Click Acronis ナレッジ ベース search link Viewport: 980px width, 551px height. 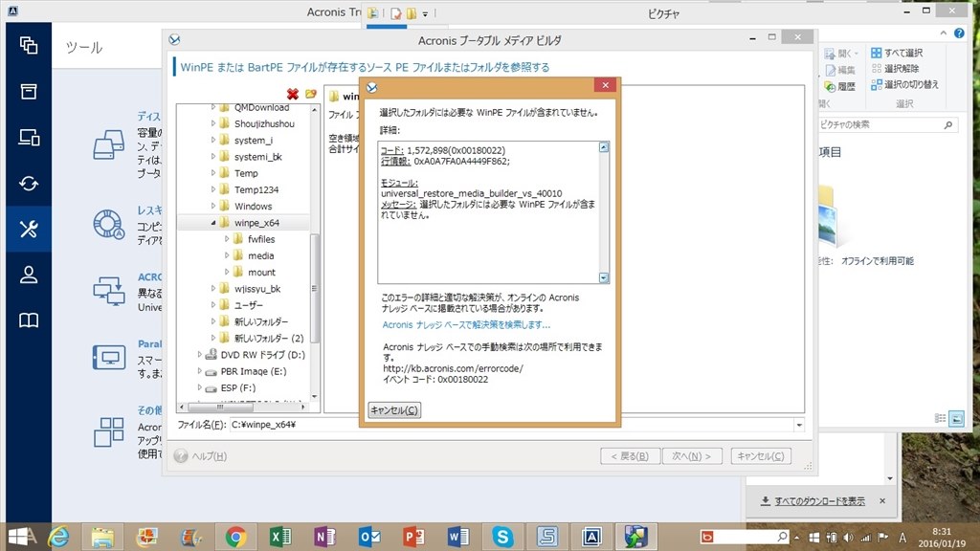(x=466, y=325)
